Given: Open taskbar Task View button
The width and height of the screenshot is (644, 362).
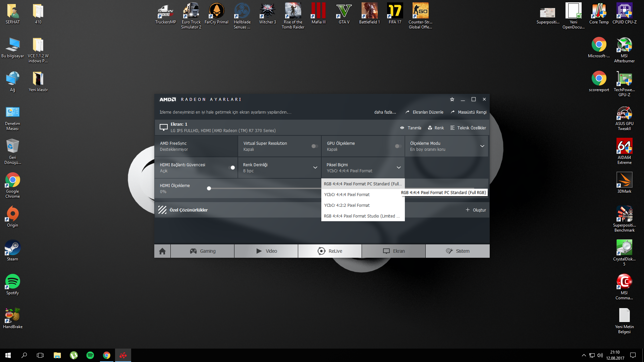Looking at the screenshot, I should tap(40, 355).
